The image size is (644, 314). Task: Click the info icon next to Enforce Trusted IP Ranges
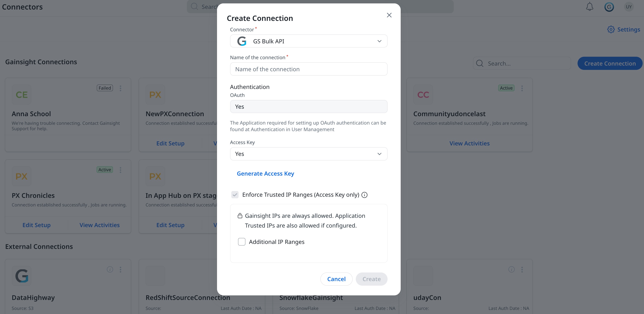(364, 195)
